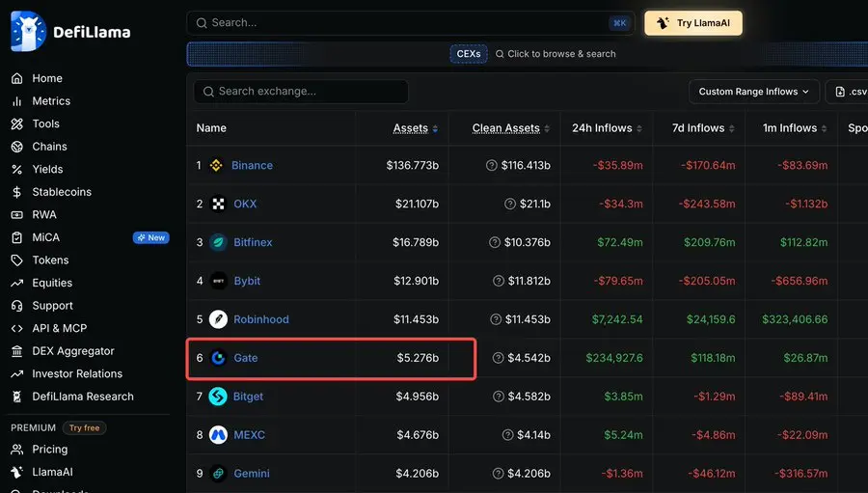868x493 pixels.
Task: Open the OKX exchange link
Action: (x=245, y=204)
